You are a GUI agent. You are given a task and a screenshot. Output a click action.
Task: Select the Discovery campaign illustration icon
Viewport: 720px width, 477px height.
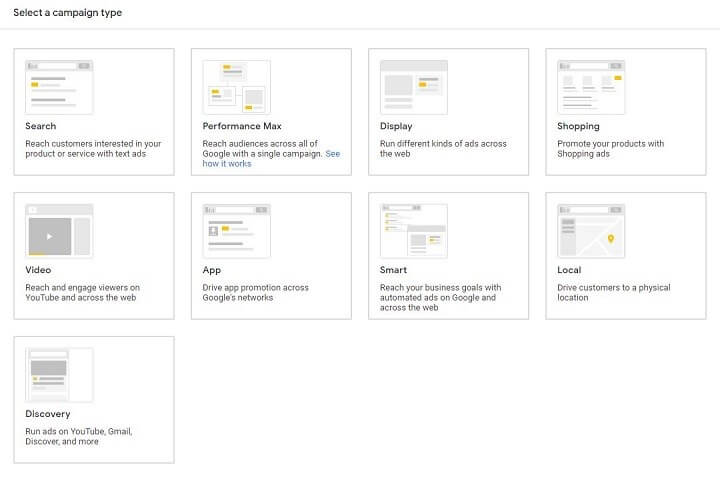tap(59, 375)
